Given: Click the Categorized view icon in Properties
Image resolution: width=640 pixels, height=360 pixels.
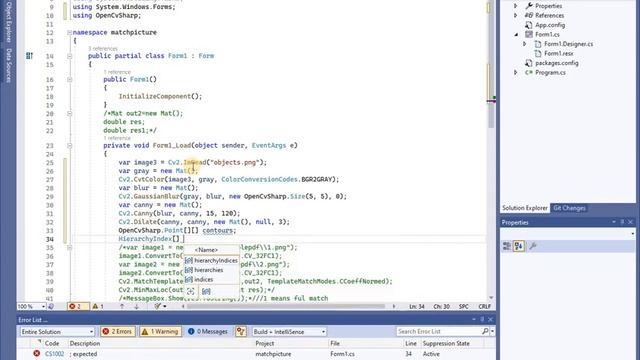Looking at the screenshot, I should click(x=507, y=246).
